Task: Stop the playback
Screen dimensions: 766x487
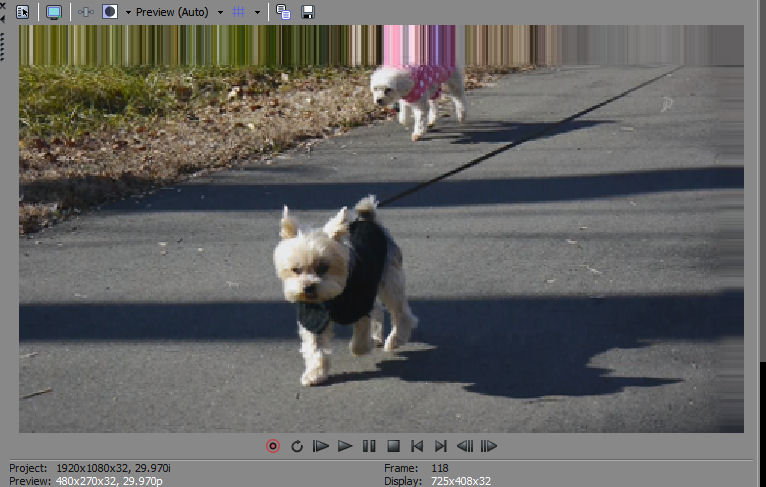Action: pyautogui.click(x=393, y=446)
